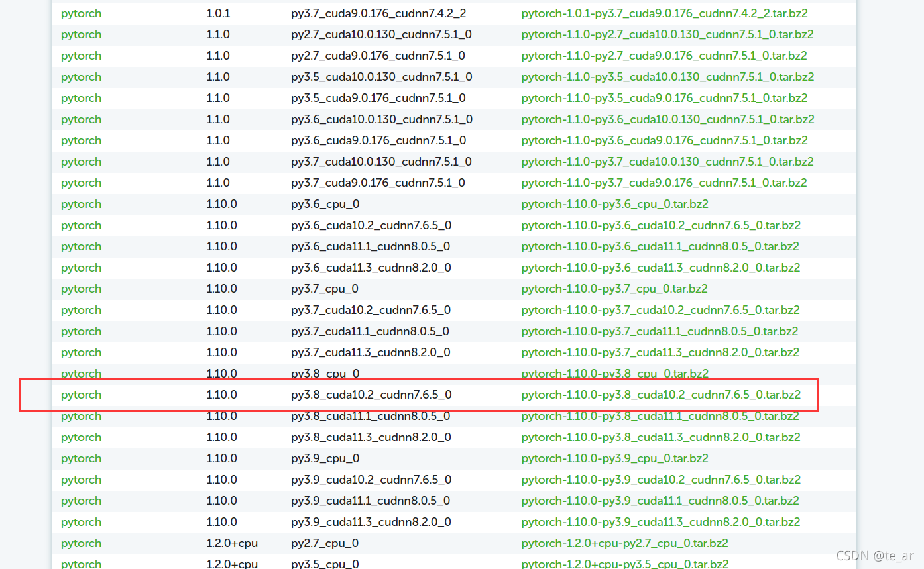Click pytorch-1.10.0-py3.8_cuda11.3_cudnn8.2.0_0.tar.bz2
Viewport: 924px width, 569px height.
[x=661, y=437]
